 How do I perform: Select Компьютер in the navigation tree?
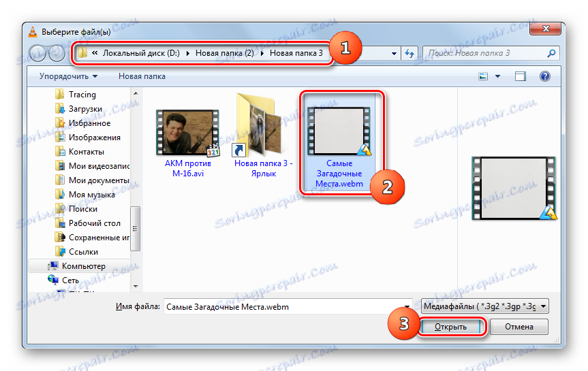(x=83, y=265)
